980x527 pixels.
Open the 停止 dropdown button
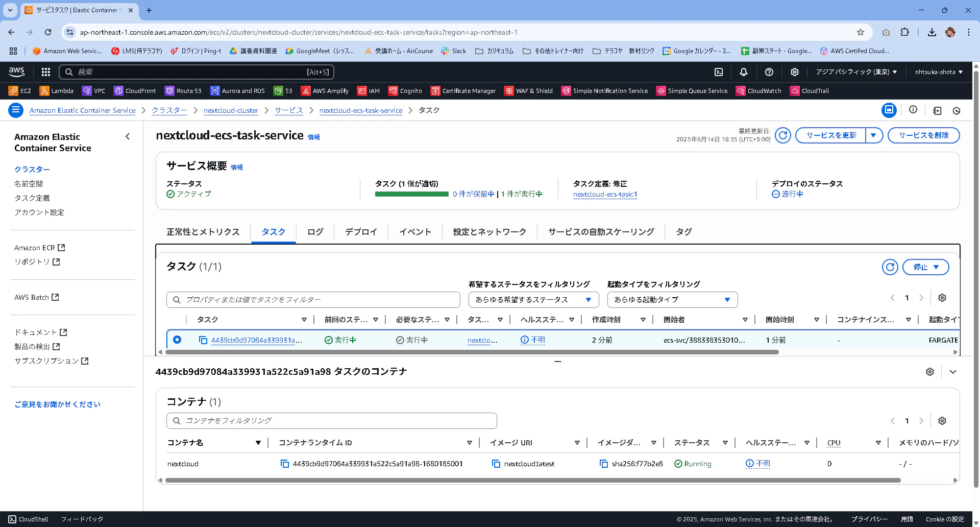pos(926,267)
